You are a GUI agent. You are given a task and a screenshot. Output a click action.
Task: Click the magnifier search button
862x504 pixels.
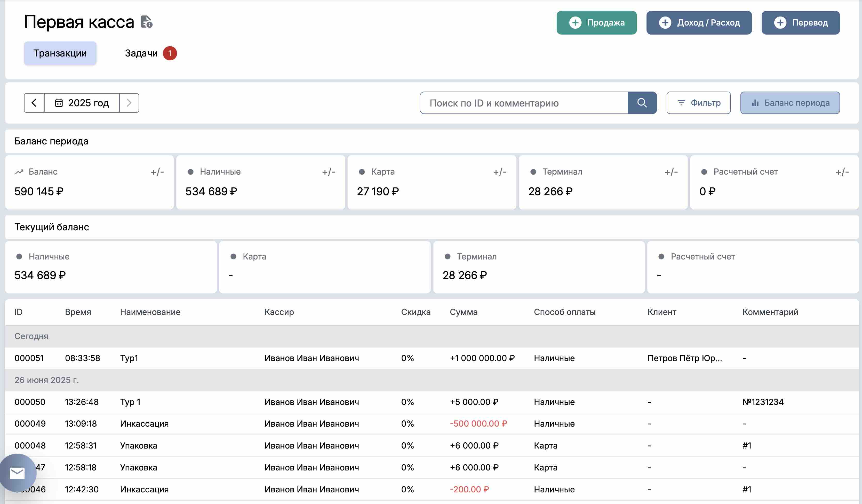click(642, 103)
